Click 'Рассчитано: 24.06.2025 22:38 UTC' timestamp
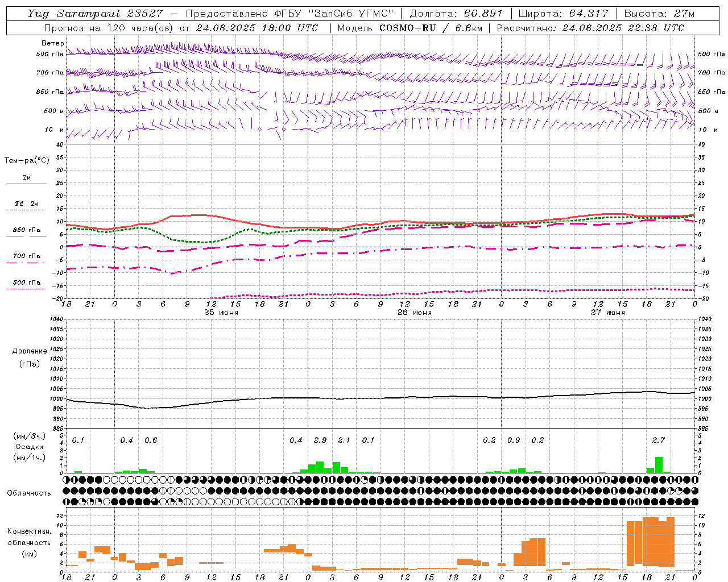 (590, 28)
